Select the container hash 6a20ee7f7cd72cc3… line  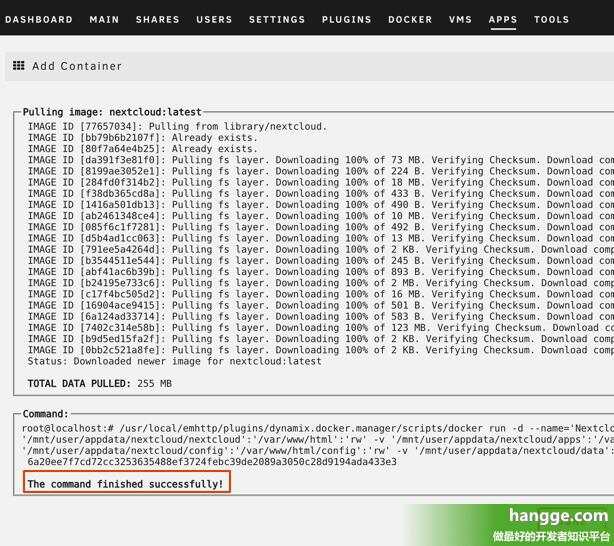[x=212, y=462]
